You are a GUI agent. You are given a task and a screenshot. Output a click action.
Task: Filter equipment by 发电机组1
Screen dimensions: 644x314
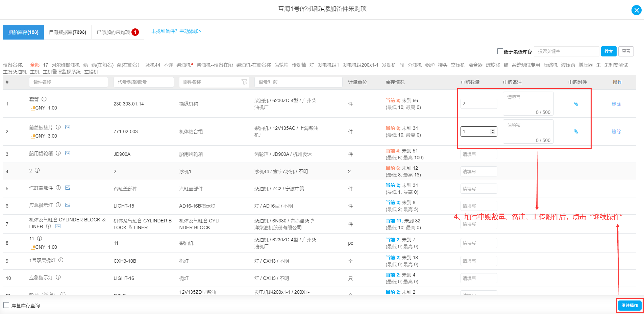pos(328,65)
